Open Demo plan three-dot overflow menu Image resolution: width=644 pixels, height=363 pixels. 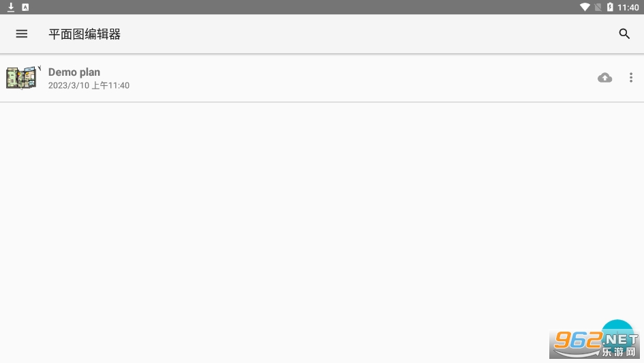(631, 77)
